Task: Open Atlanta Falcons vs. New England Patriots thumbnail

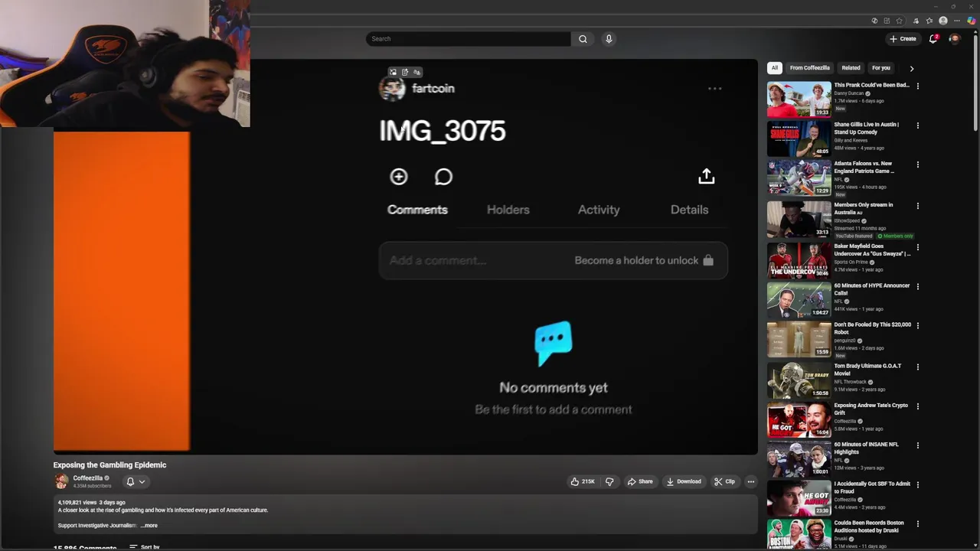Action: coord(799,178)
